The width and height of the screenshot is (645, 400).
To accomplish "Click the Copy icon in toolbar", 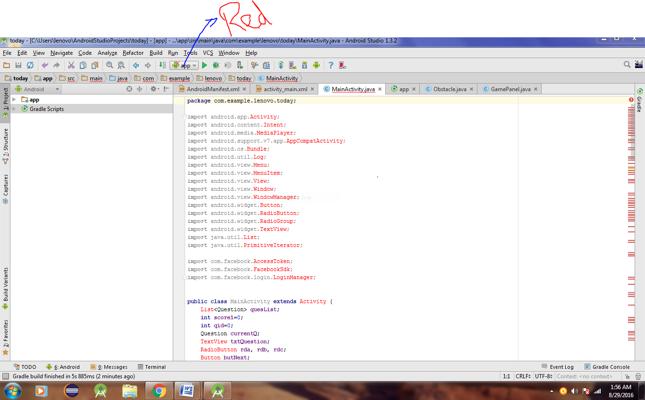I will click(83, 65).
